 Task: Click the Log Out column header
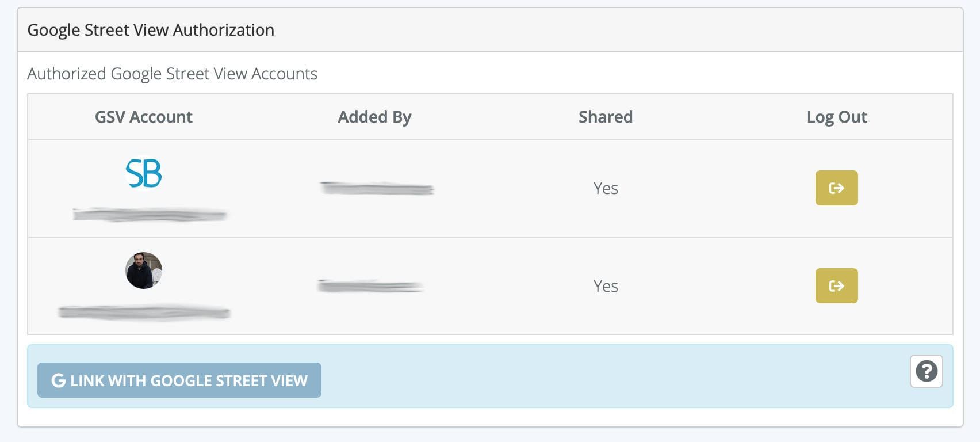point(837,117)
